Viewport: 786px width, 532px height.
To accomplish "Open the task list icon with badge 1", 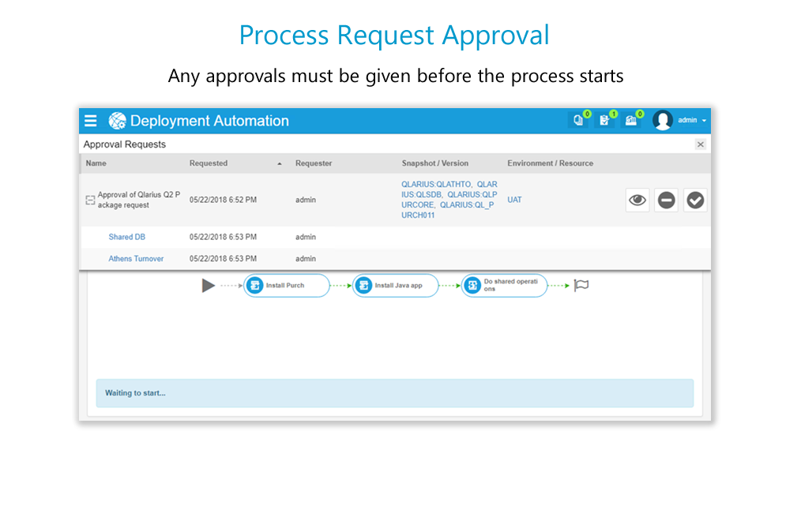I will pyautogui.click(x=605, y=120).
